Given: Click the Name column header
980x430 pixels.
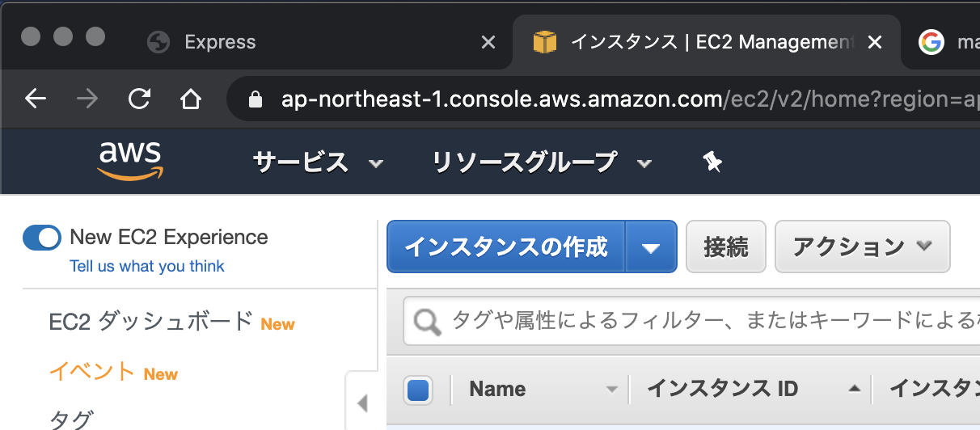Looking at the screenshot, I should pyautogui.click(x=497, y=390).
